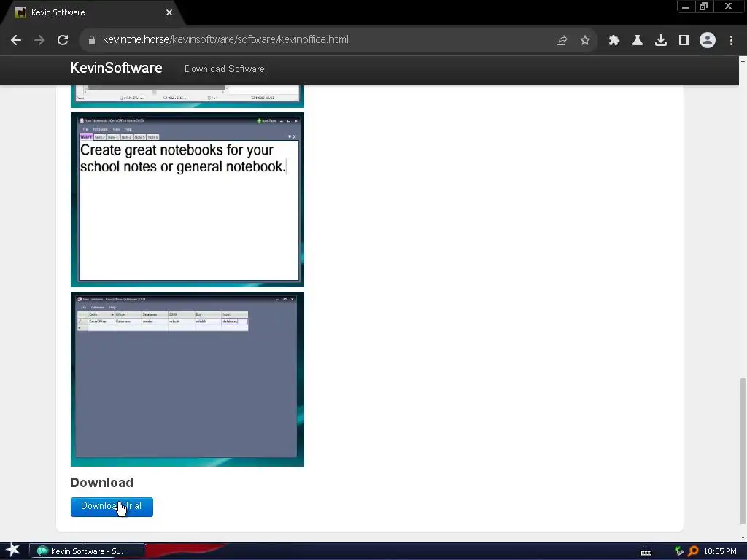The image size is (747, 560).
Task: Click scrollbar down arrow
Action: click(743, 538)
